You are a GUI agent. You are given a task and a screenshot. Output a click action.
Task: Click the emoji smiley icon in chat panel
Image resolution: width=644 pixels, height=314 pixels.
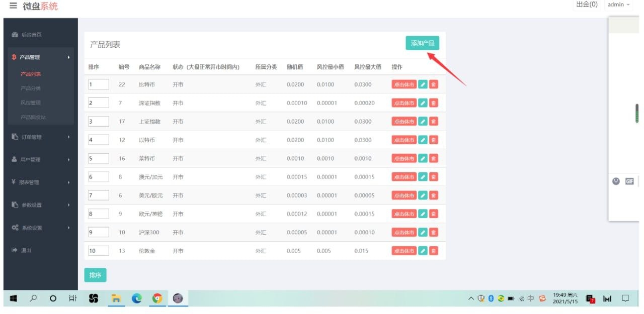pyautogui.click(x=616, y=181)
